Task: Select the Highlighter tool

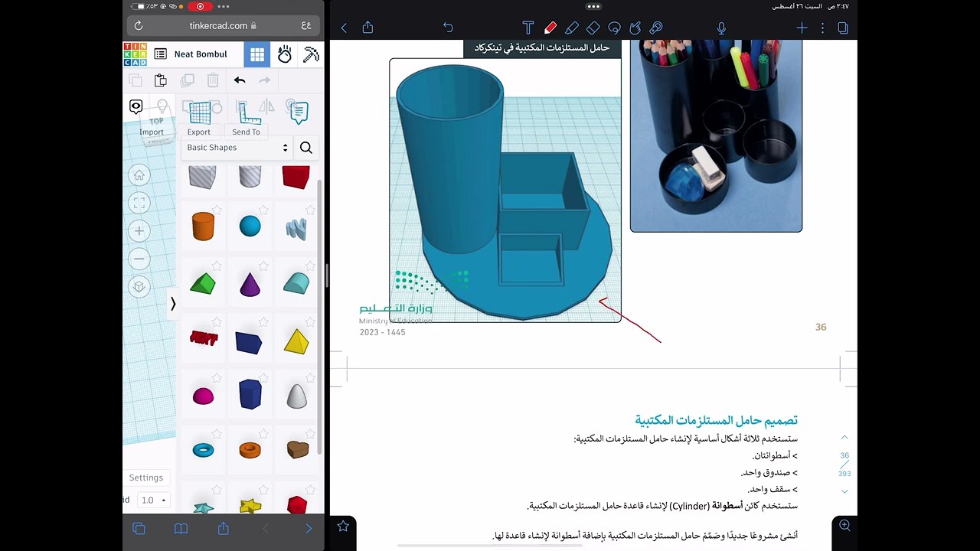Action: [571, 28]
